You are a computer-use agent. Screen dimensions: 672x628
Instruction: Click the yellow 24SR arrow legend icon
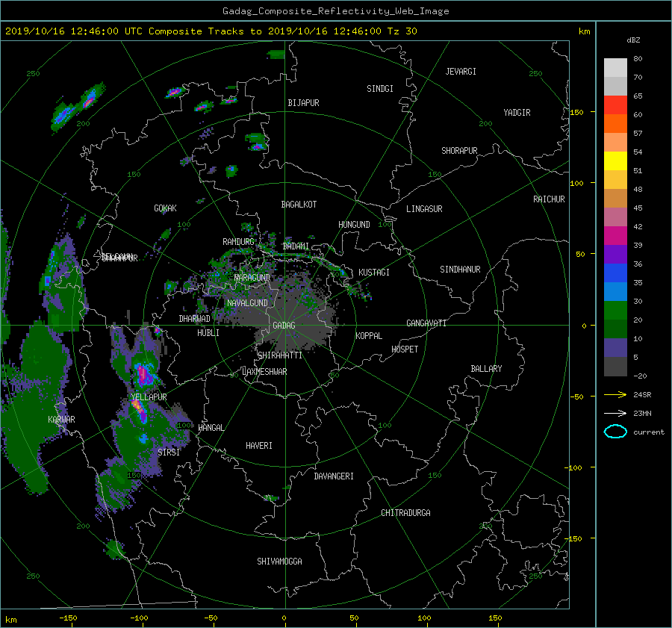point(615,394)
